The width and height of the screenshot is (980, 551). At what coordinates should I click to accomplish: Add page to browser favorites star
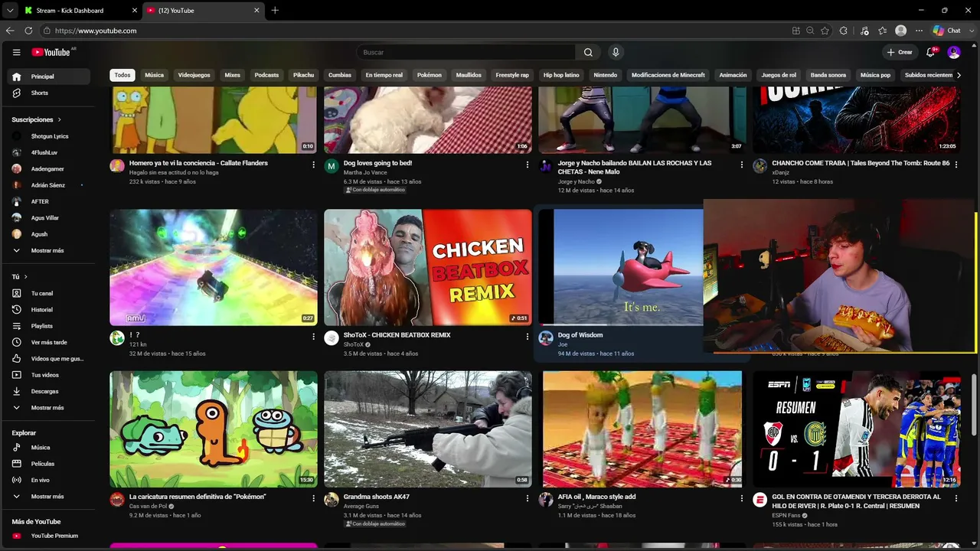point(825,31)
